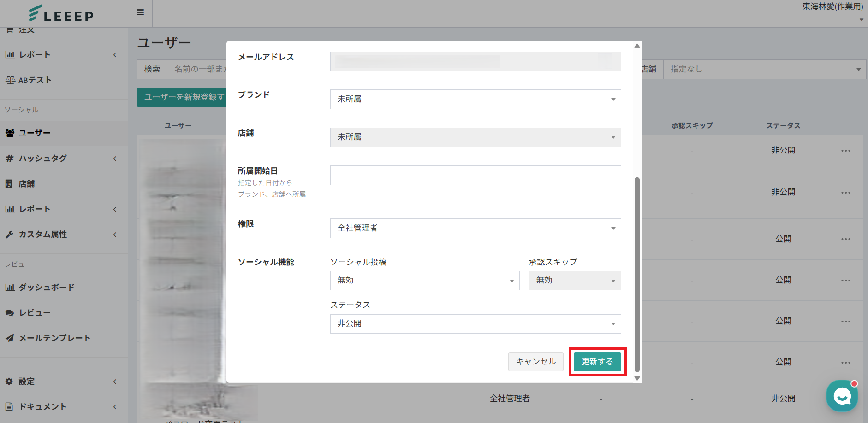Click the ユーザーを新規登録 button
The image size is (868, 423).
tap(182, 97)
